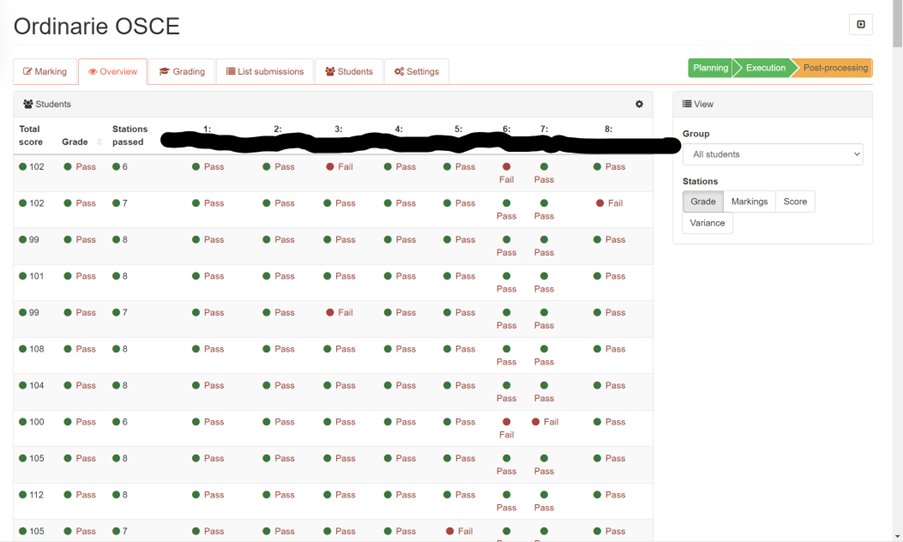Viewport: 903px width, 542px height.
Task: Click total score 108
Action: pos(37,349)
